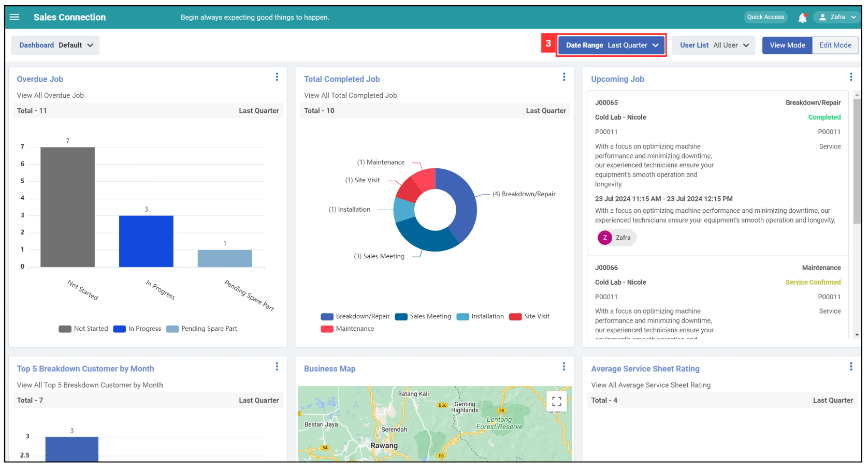Click the first Top 5 Breakdown bar

point(72,449)
